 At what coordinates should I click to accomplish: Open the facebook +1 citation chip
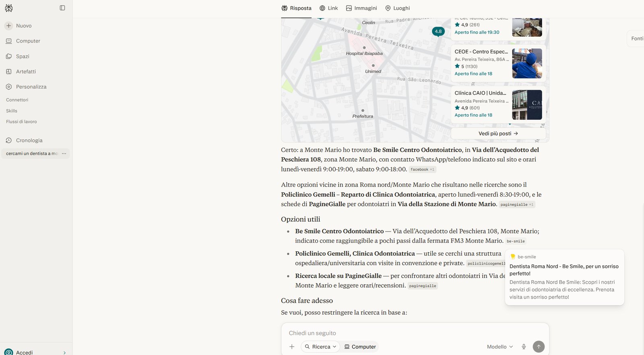point(422,170)
